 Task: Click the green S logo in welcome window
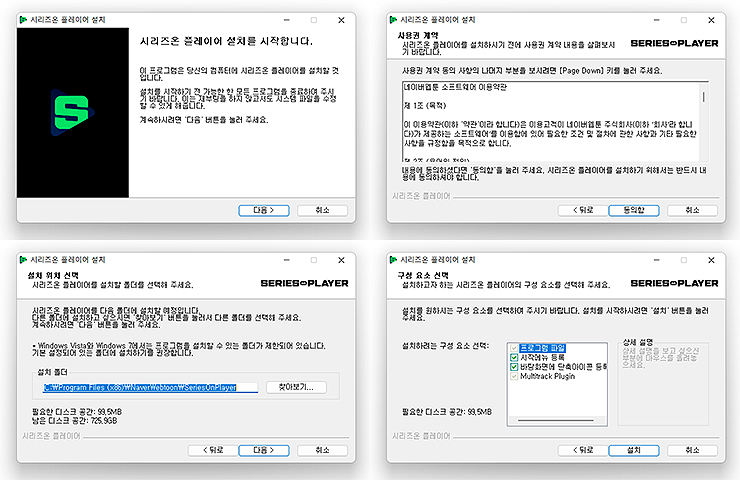tap(72, 112)
